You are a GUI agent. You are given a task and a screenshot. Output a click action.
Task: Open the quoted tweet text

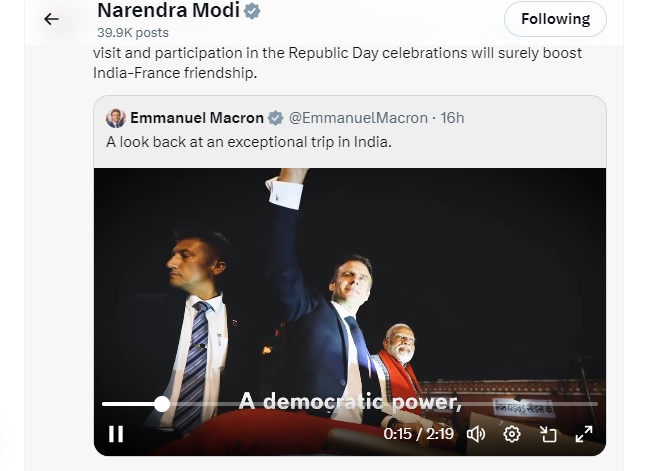(248, 142)
